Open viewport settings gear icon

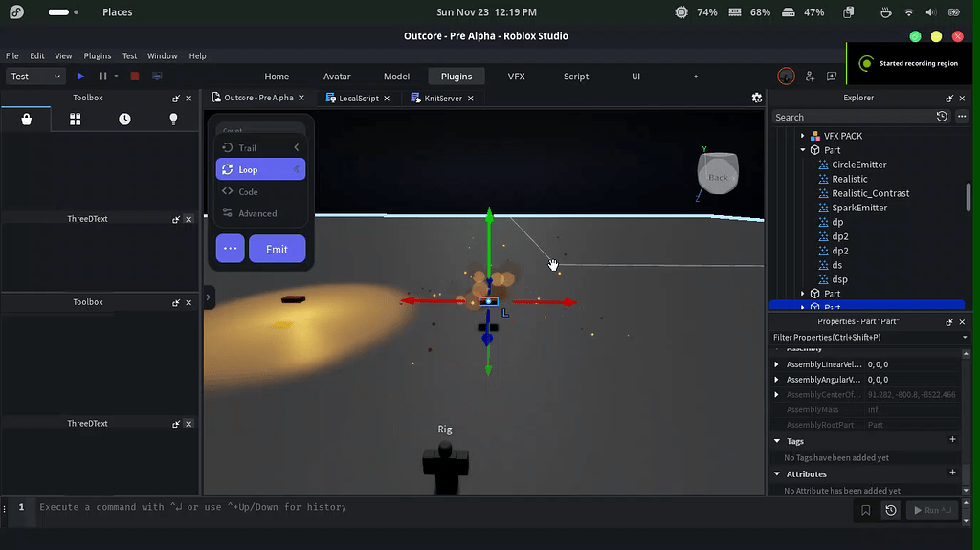coord(756,99)
